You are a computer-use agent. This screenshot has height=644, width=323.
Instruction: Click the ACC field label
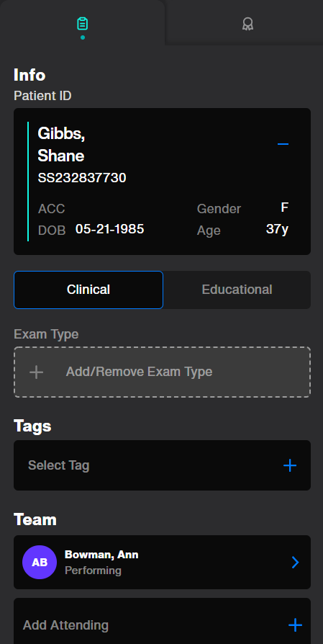52,209
